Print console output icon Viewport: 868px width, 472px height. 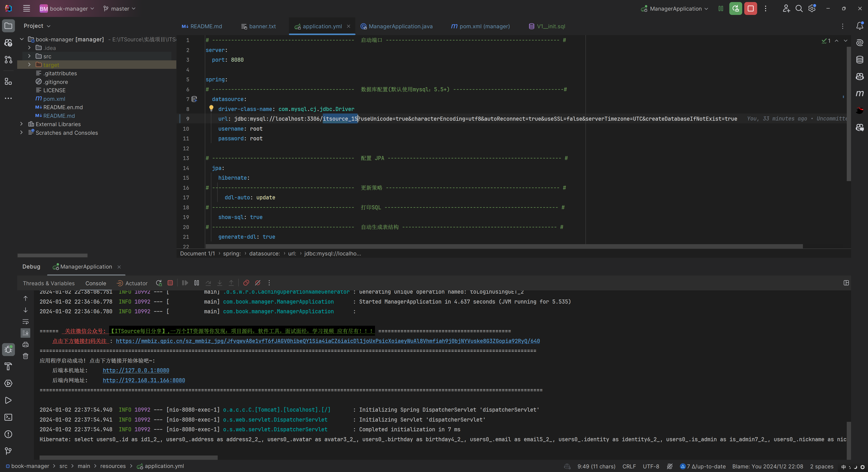(x=26, y=345)
